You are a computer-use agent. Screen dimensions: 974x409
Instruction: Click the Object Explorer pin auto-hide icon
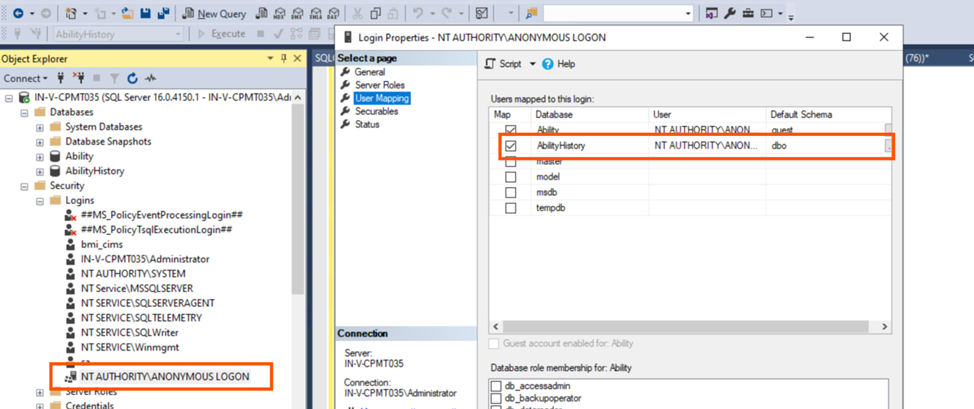coord(283,58)
